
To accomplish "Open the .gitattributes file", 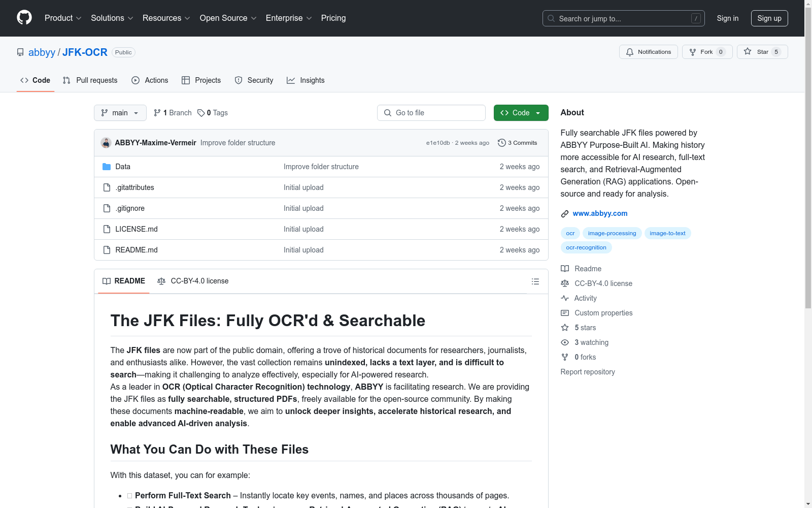I will click(134, 187).
